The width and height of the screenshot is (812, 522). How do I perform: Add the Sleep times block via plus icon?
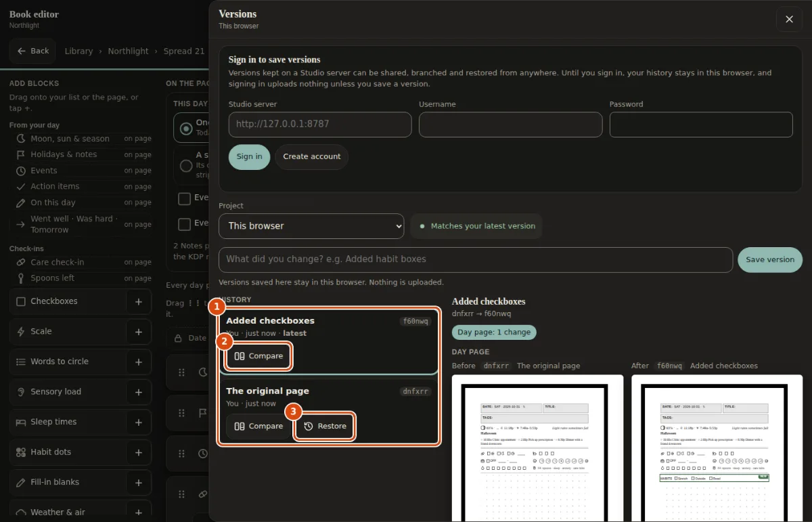(139, 422)
